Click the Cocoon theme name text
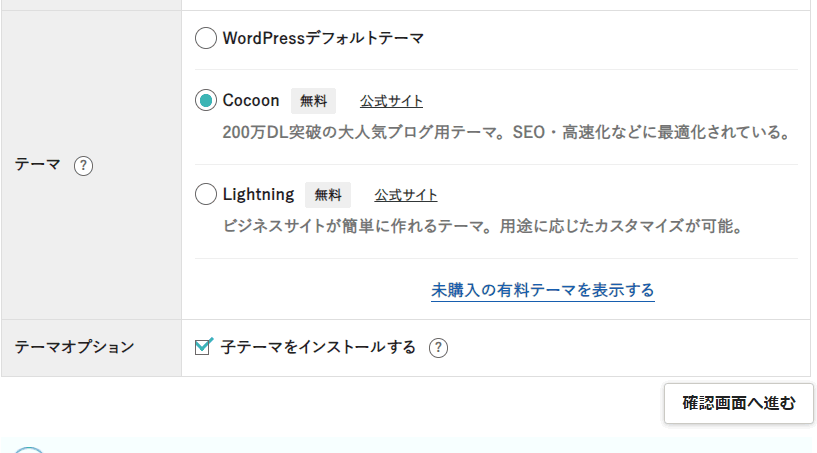Image resolution: width=817 pixels, height=453 pixels. point(251,100)
